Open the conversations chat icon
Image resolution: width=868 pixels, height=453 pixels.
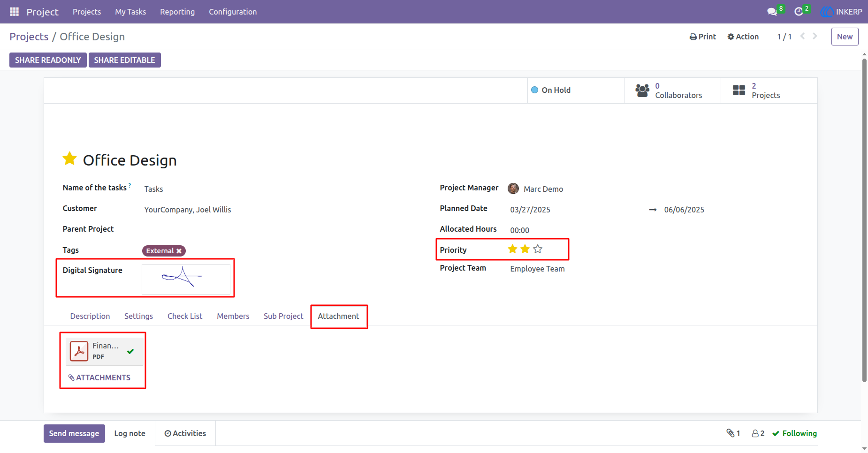(772, 12)
